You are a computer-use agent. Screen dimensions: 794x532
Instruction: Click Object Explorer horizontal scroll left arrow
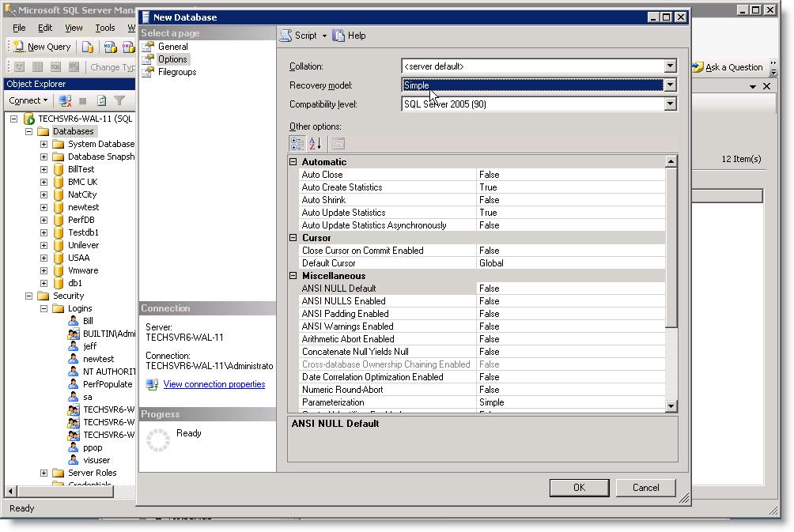(x=10, y=491)
